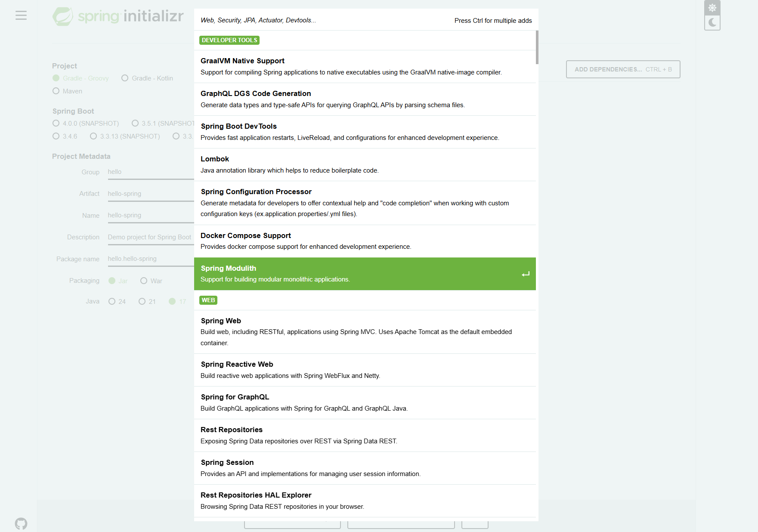This screenshot has width=758, height=532.
Task: Select Jar packaging
Action: pyautogui.click(x=118, y=281)
